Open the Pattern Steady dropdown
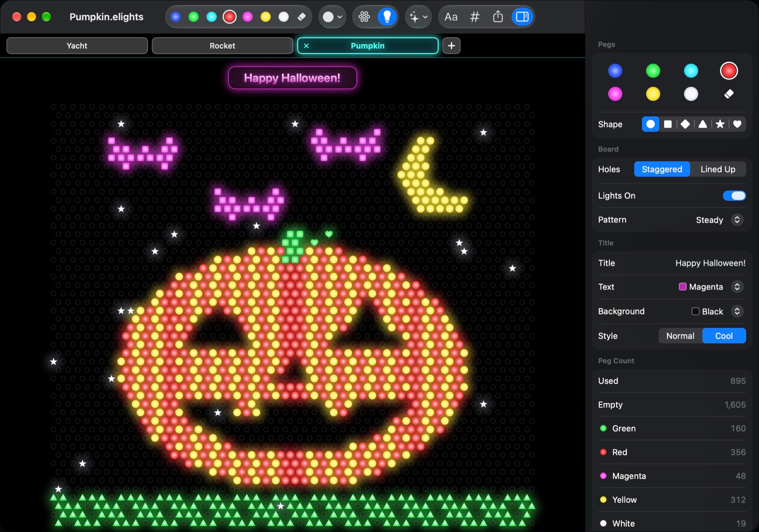The width and height of the screenshot is (759, 532). pyautogui.click(x=719, y=220)
